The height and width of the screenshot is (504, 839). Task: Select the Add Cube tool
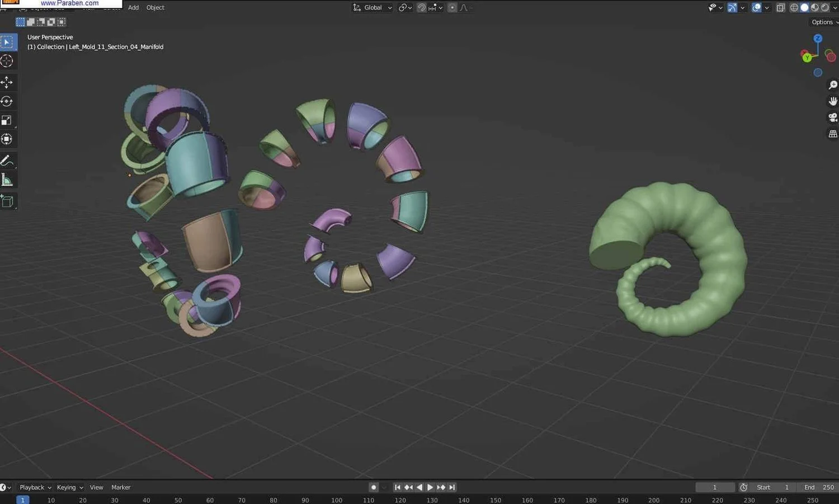pos(7,201)
